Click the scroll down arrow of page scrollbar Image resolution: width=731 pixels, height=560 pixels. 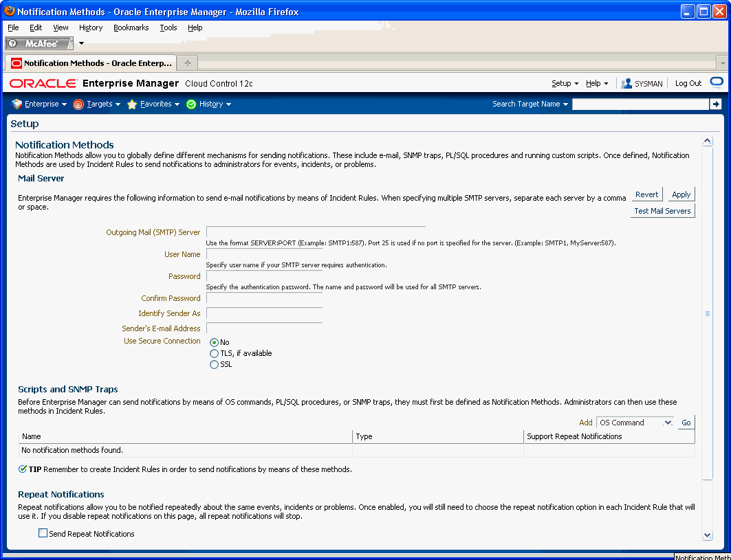pyautogui.click(x=707, y=535)
